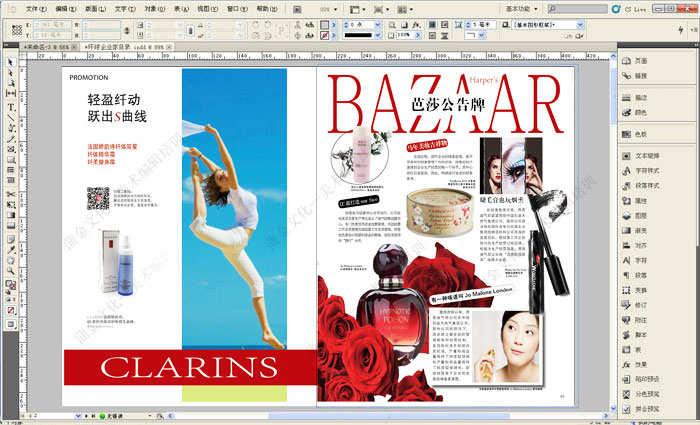Select the Gap tool
The width and height of the screenshot is (700, 425).
(x=11, y=93)
